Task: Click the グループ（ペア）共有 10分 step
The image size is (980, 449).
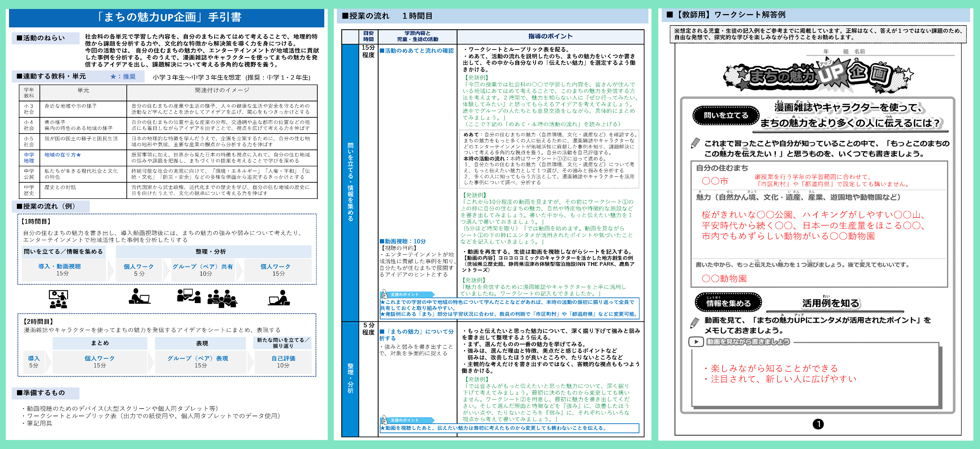Action: coord(203,270)
